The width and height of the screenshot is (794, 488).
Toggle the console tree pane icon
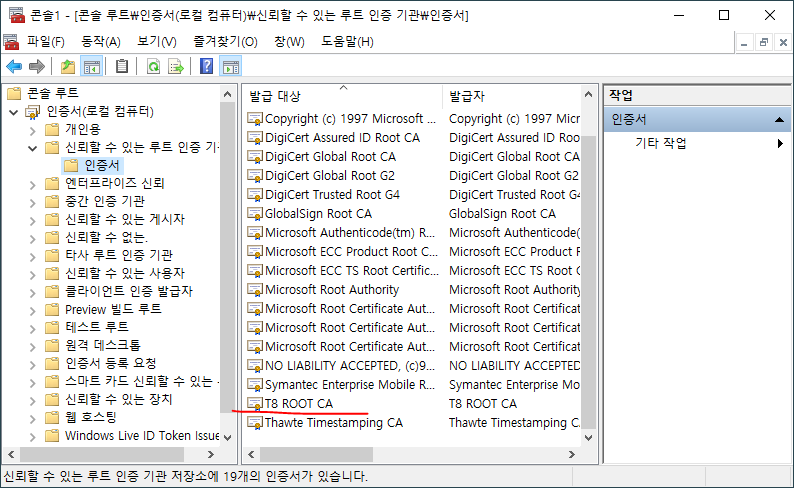coord(92,66)
